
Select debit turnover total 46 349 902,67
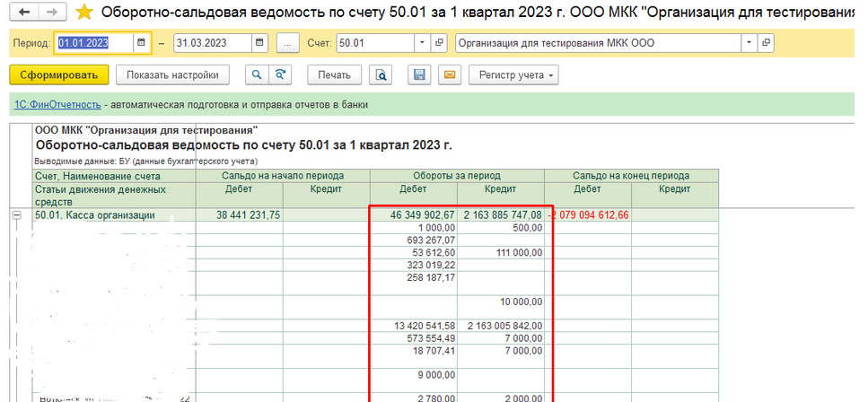point(422,214)
